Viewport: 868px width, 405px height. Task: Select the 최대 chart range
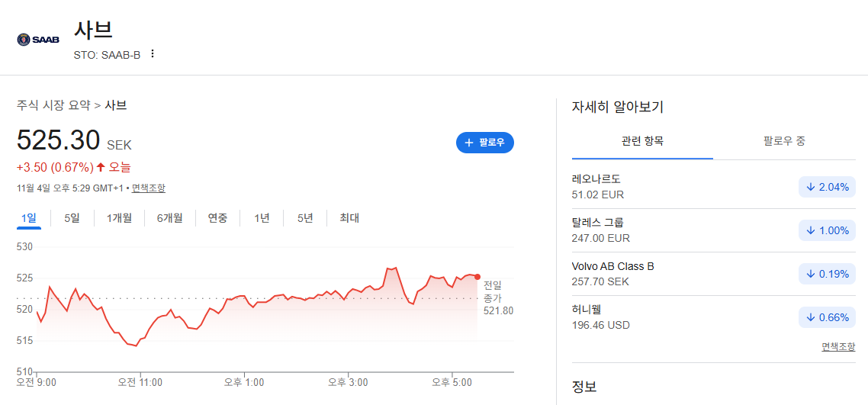pyautogui.click(x=350, y=218)
